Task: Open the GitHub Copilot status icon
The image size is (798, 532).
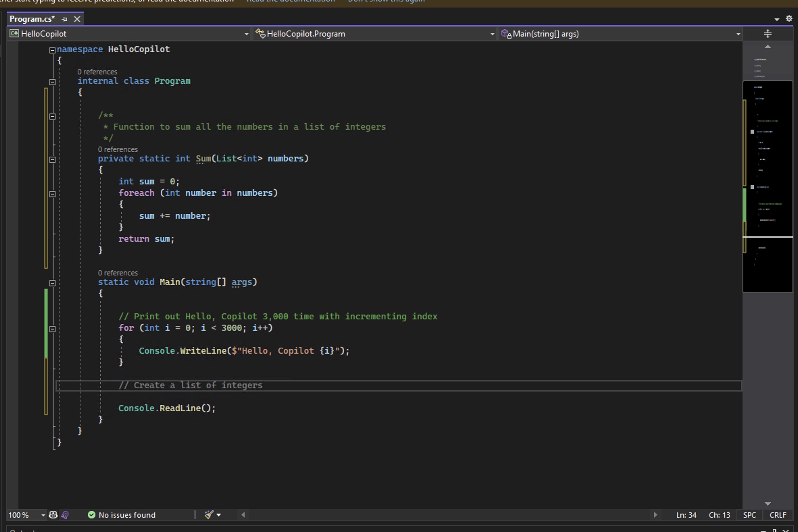Action: click(53, 515)
